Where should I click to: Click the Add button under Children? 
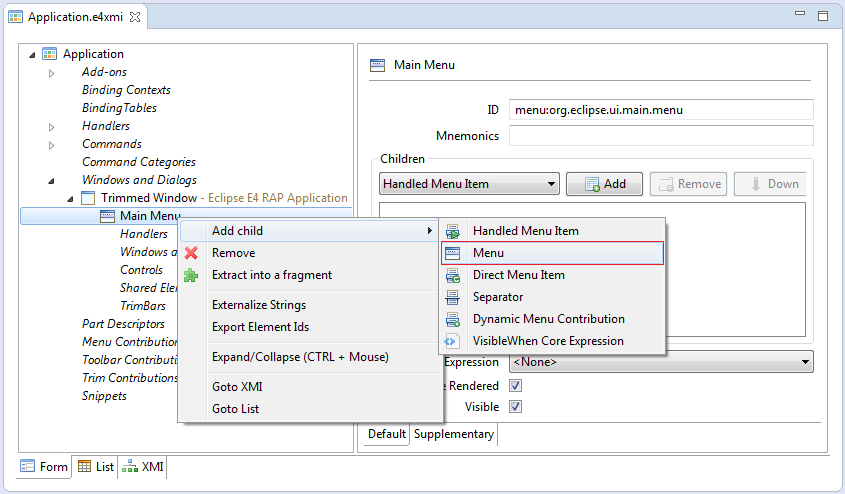pos(605,184)
